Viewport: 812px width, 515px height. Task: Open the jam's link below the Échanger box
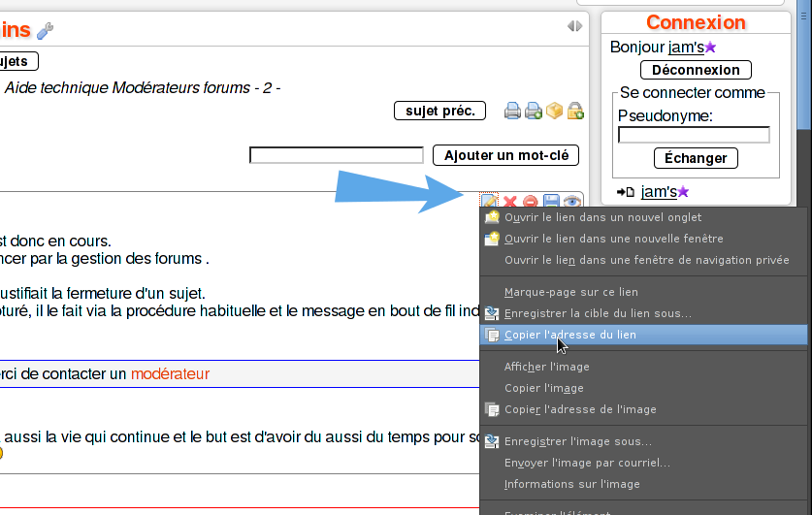[x=659, y=192]
